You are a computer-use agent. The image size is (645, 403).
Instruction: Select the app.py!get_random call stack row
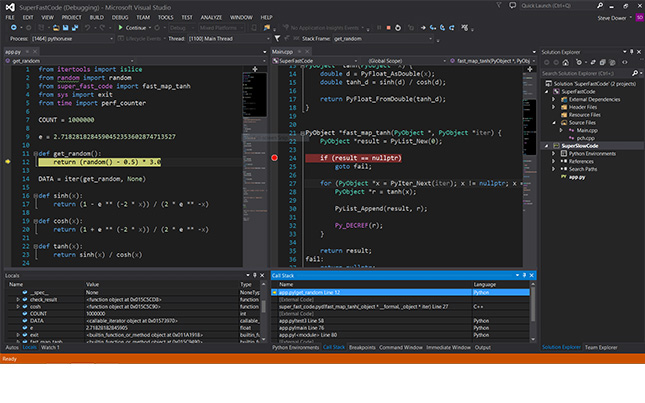tap(310, 293)
